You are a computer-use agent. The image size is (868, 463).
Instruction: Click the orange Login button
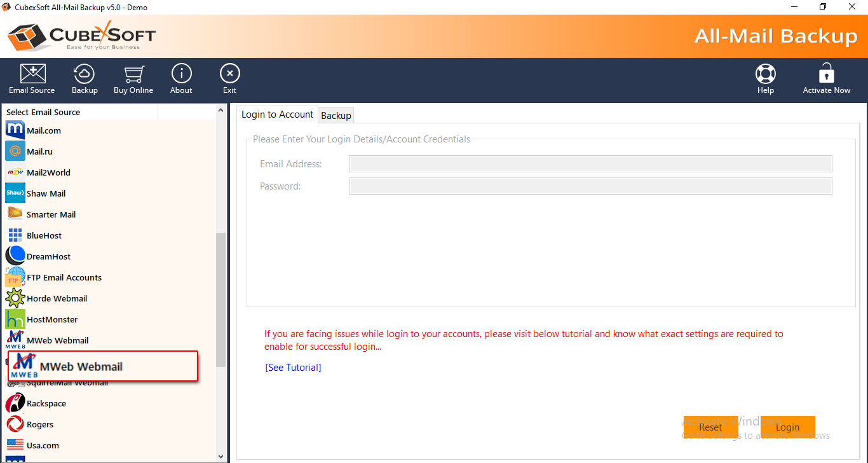pyautogui.click(x=787, y=427)
